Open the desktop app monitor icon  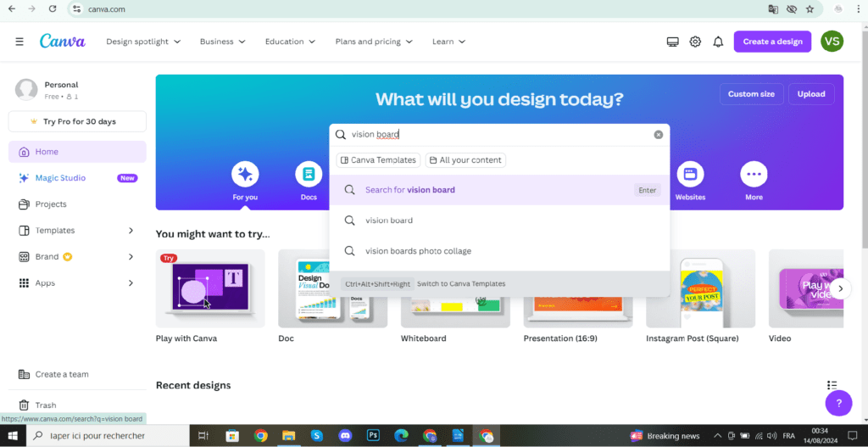(x=672, y=42)
